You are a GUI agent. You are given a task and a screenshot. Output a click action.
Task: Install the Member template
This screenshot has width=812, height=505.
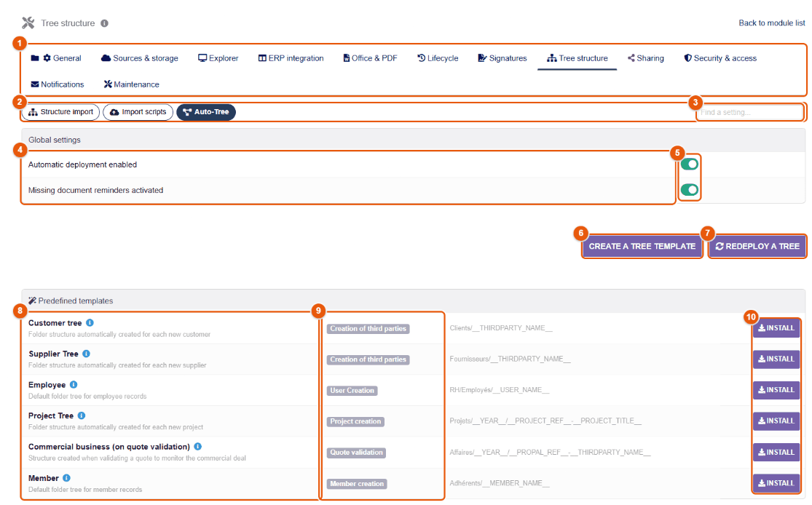pos(776,483)
